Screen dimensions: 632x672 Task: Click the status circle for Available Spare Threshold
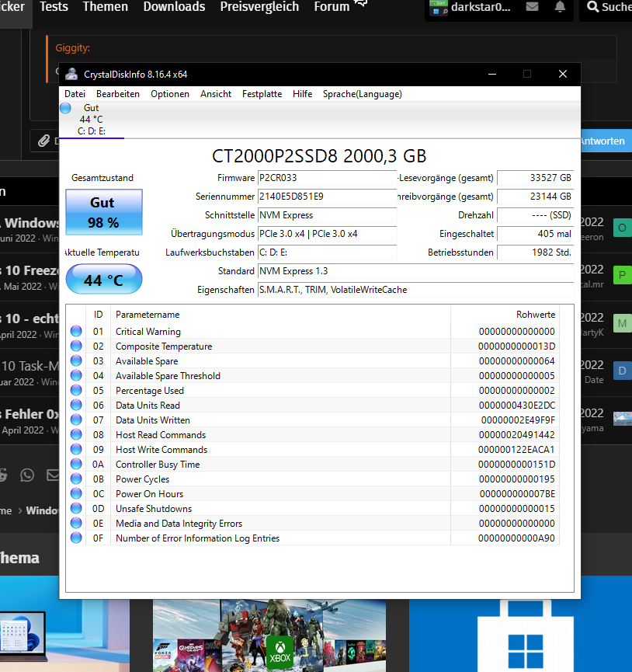tap(76, 375)
